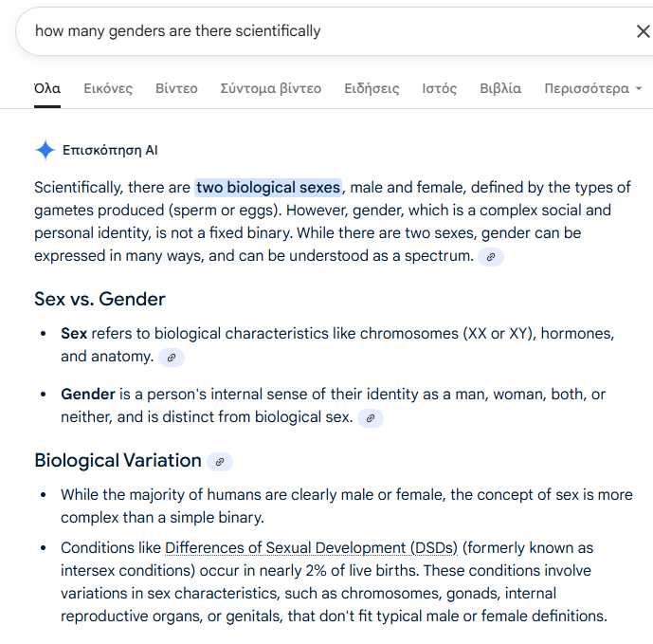The width and height of the screenshot is (653, 644).
Task: Click the Sex vs. Gender heading
Action: [100, 300]
